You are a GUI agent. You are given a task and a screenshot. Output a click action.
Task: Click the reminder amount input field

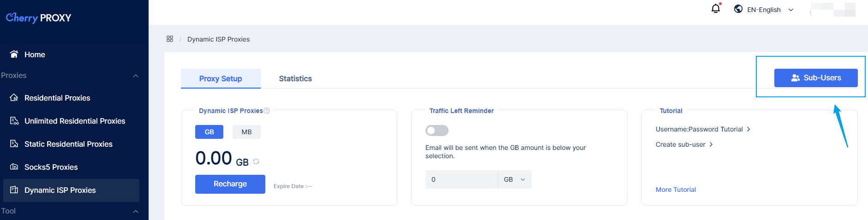click(x=461, y=179)
